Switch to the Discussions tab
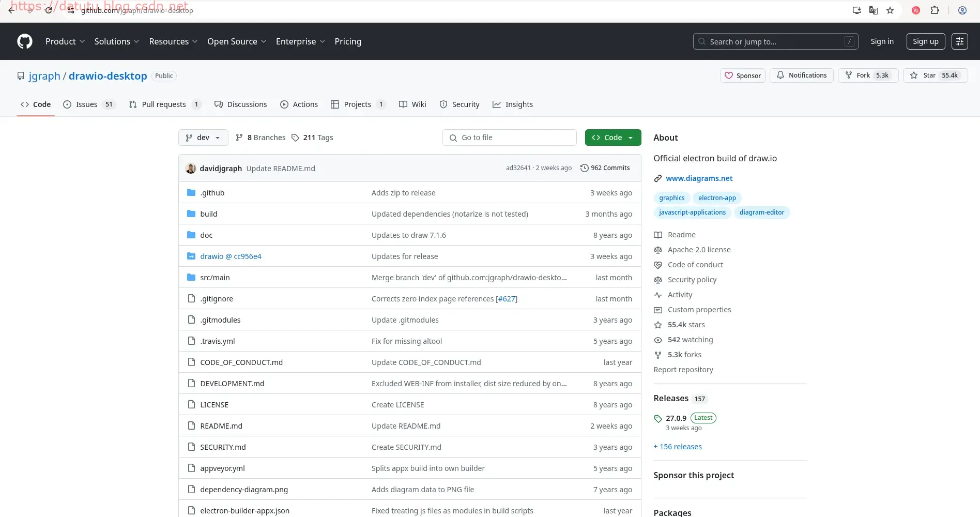 (x=241, y=104)
